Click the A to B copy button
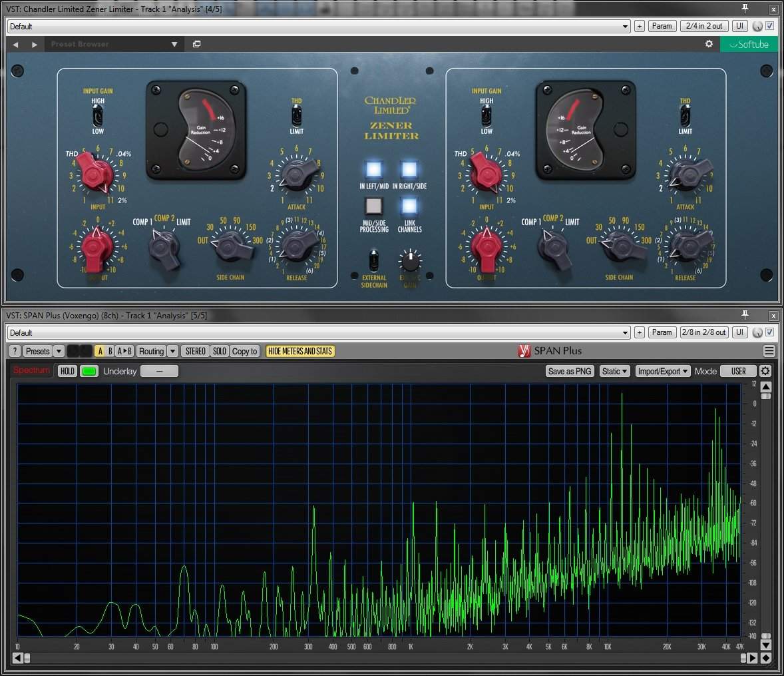The image size is (784, 676). coord(124,351)
